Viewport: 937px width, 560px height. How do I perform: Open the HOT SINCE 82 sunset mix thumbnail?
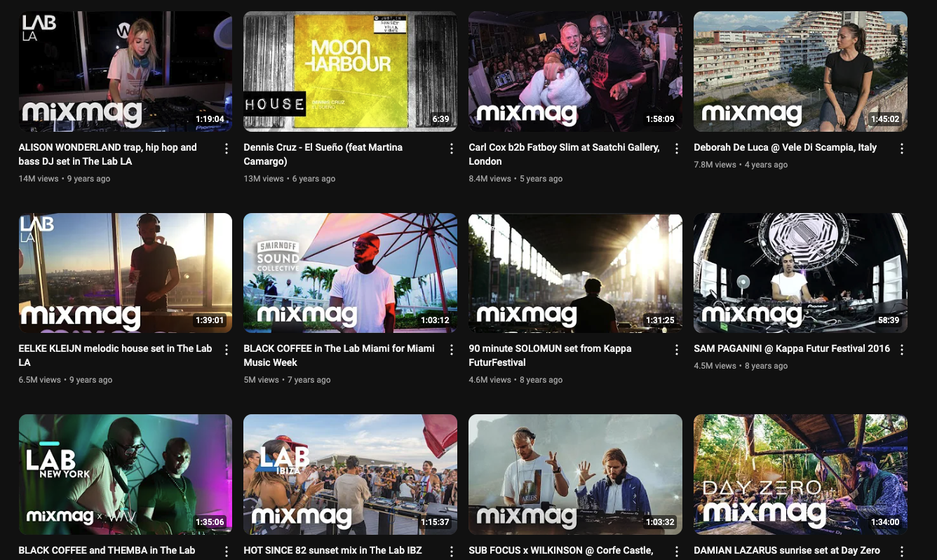tap(350, 474)
